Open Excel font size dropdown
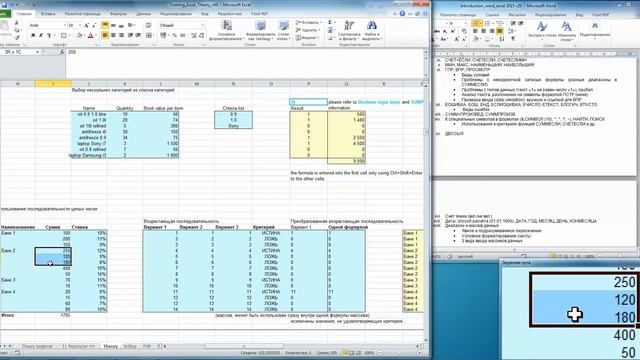The width and height of the screenshot is (640, 360). (74, 25)
